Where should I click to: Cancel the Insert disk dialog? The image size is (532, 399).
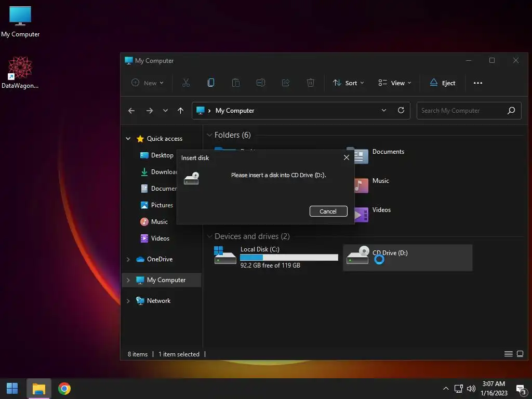(x=328, y=211)
